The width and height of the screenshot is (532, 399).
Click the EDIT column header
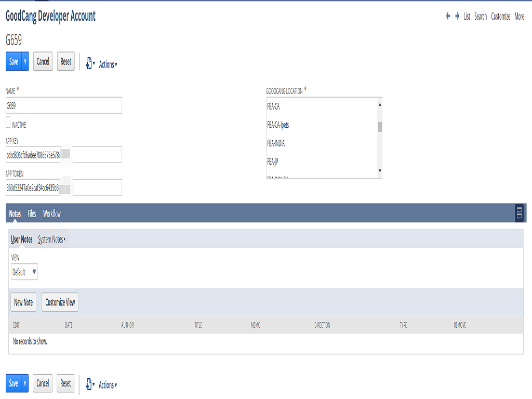pos(16,325)
